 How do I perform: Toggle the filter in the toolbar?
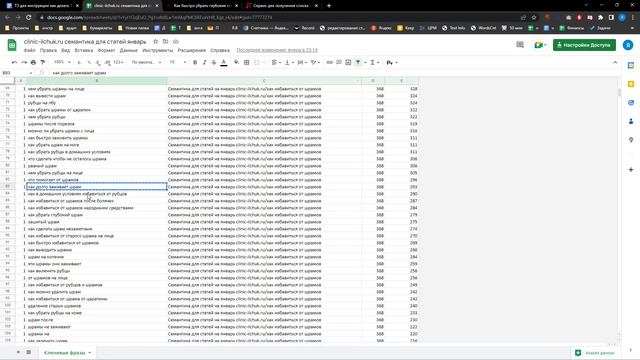tap(358, 62)
